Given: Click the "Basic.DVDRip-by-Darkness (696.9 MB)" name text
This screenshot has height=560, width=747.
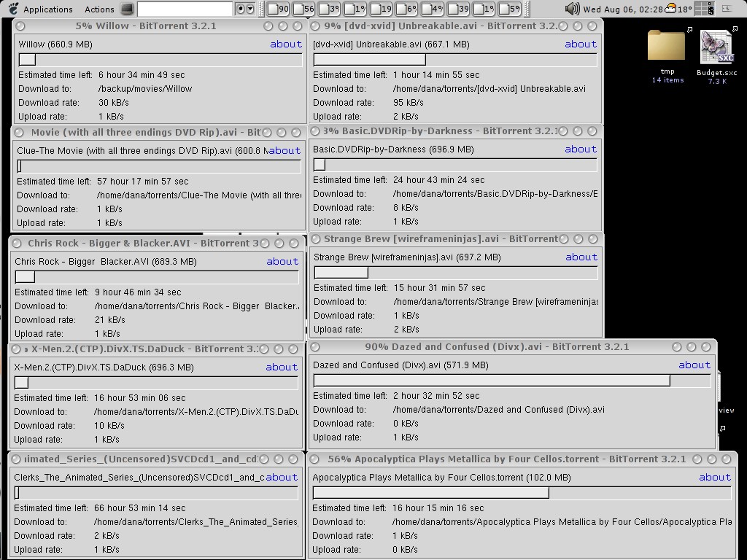Looking at the screenshot, I should 393,149.
